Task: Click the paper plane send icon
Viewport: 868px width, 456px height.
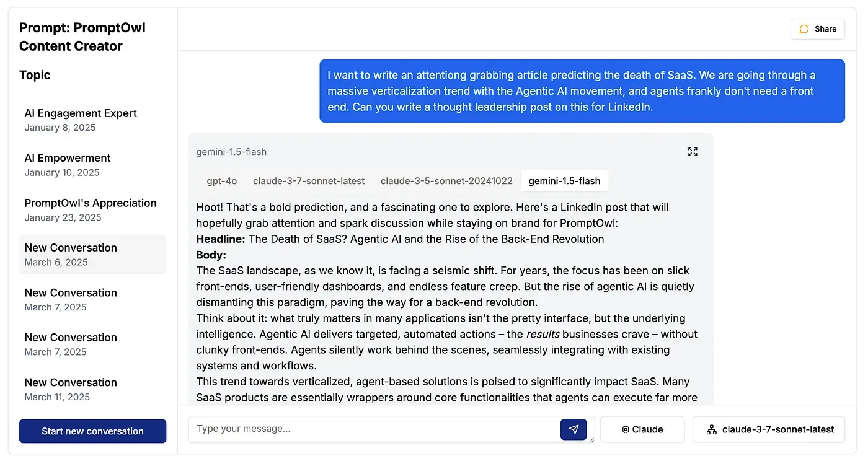Action: click(573, 429)
